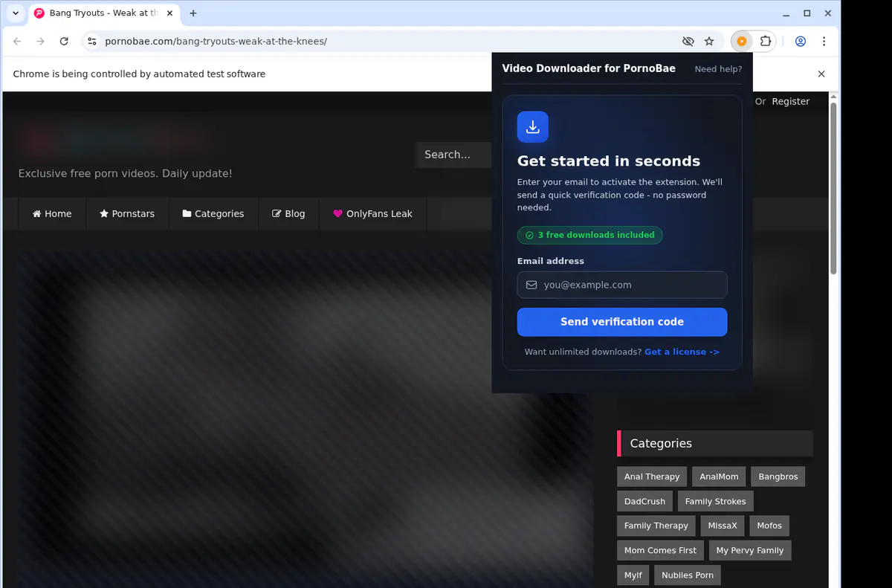
Task: Maximize the Chrome window
Action: [x=807, y=13]
